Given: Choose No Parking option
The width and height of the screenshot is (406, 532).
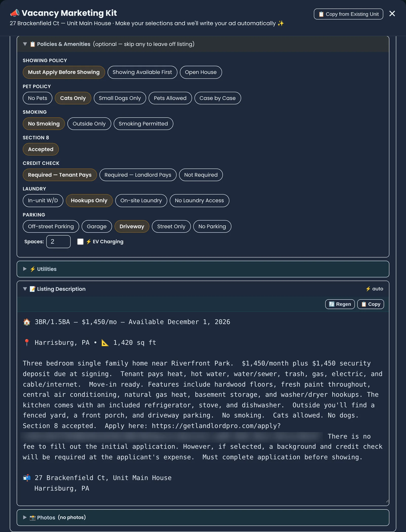Looking at the screenshot, I should tap(212, 226).
